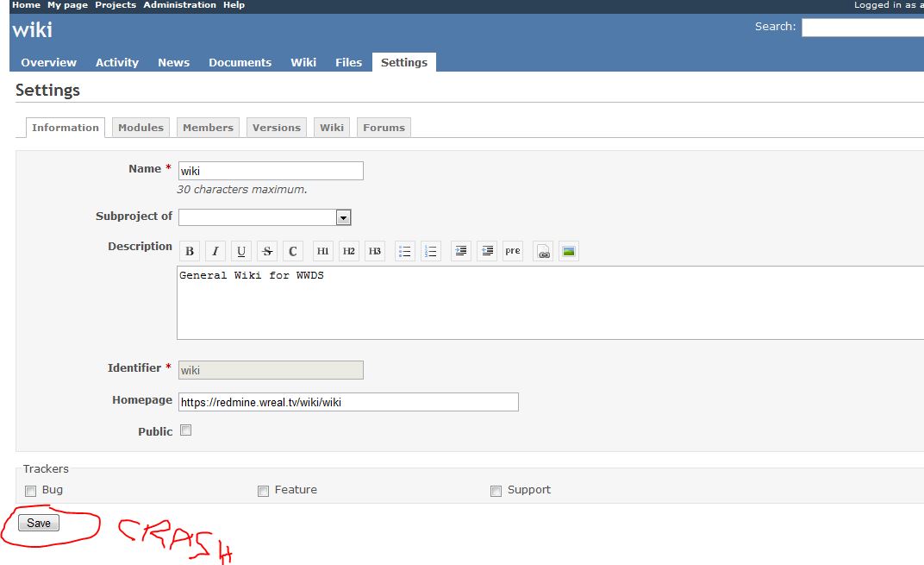Apply italic formatting to description text
The image size is (924, 565).
coord(215,252)
